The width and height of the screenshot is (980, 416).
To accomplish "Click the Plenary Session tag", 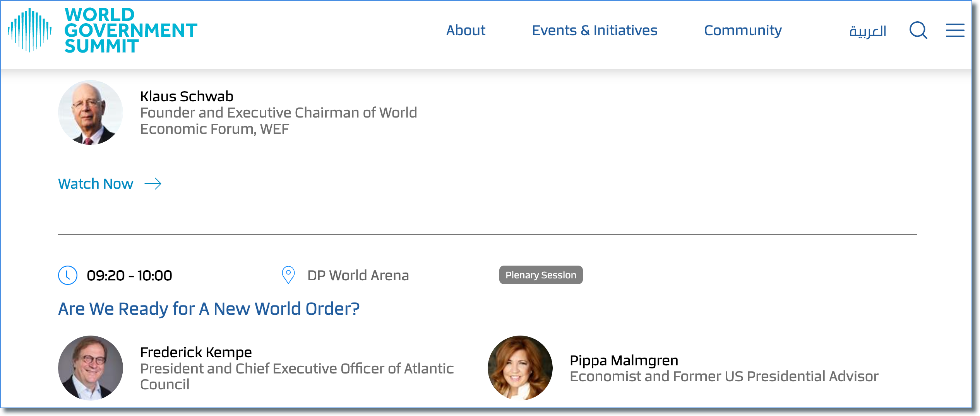I will pyautogui.click(x=541, y=275).
